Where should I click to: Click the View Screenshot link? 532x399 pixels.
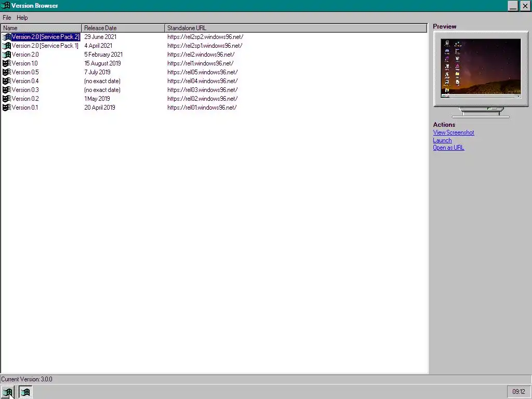click(453, 132)
